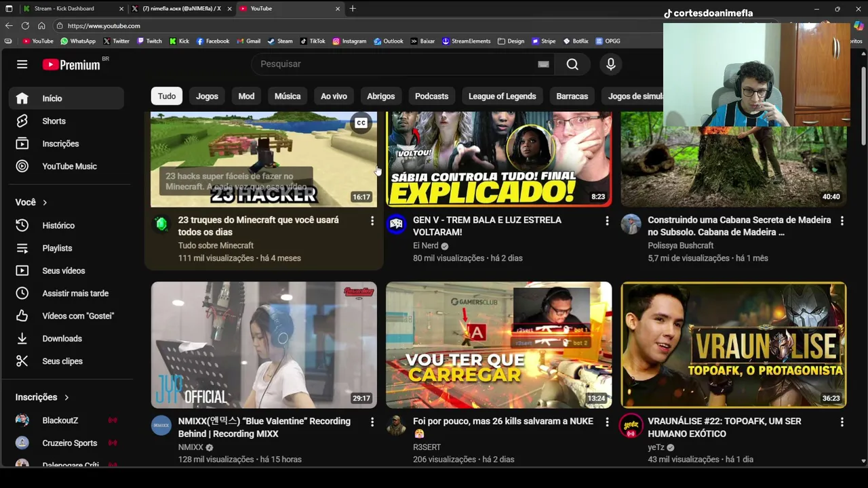Open Polissya Bushcraft channel link
This screenshot has width=868, height=488.
click(x=680, y=245)
